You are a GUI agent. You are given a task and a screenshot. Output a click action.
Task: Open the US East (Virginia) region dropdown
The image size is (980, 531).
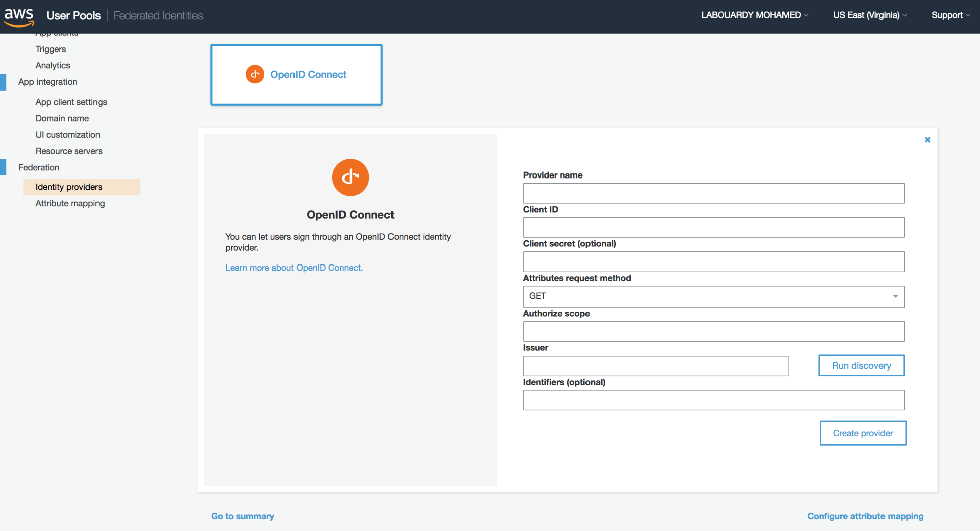(870, 15)
